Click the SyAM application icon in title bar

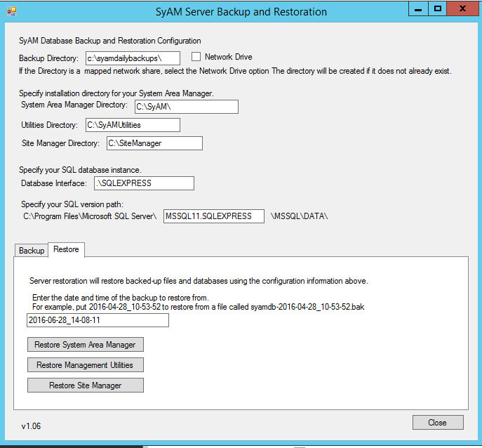[x=12, y=12]
